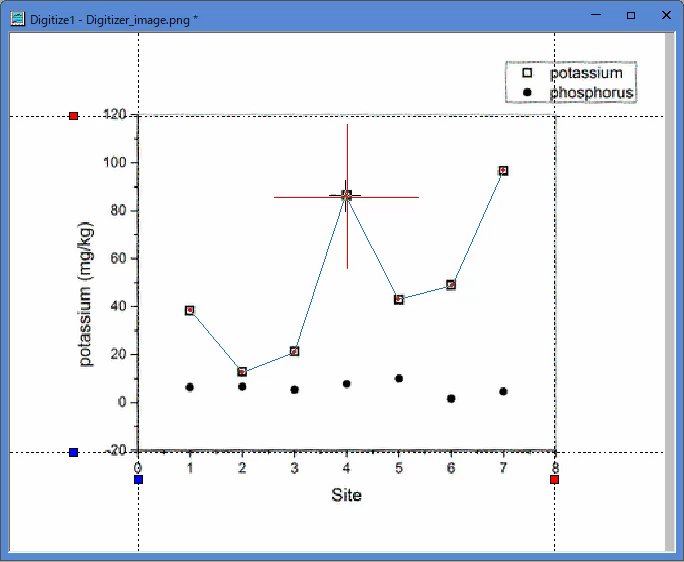
Task: Select the digitized potassium point at site 5
Action: click(x=399, y=300)
